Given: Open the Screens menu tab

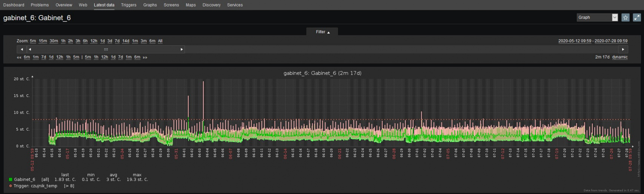Looking at the screenshot, I should click(171, 5).
